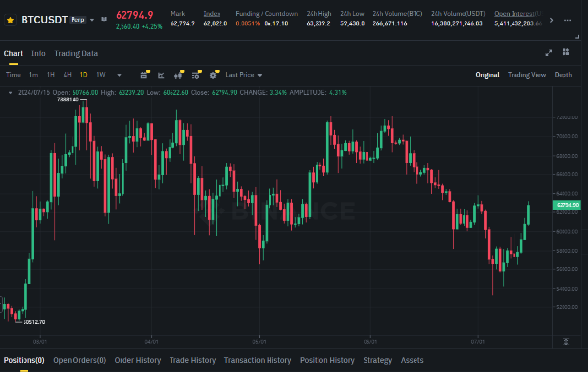This screenshot has width=588, height=372.
Task: Select the Time interval option
Action: pyautogui.click(x=13, y=75)
